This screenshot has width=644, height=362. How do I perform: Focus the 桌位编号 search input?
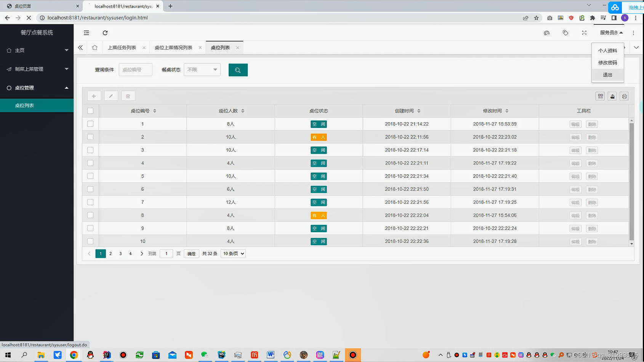tap(136, 70)
